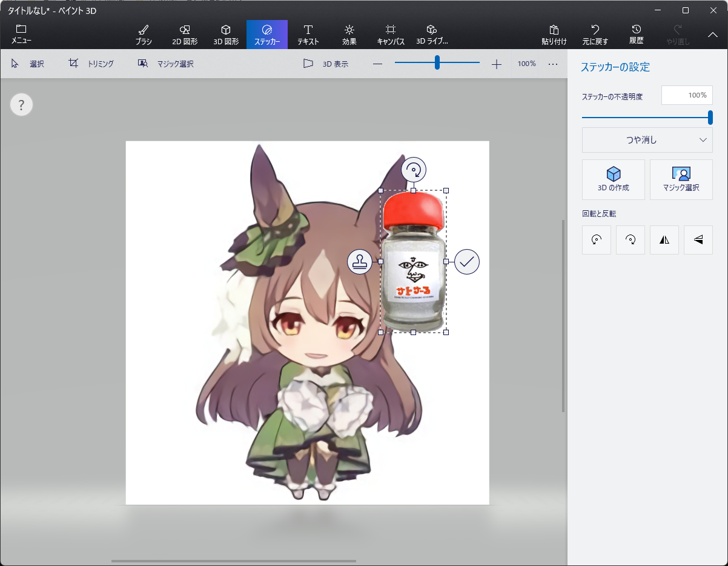
Task: Open the more options ellipsis menu
Action: tap(553, 64)
